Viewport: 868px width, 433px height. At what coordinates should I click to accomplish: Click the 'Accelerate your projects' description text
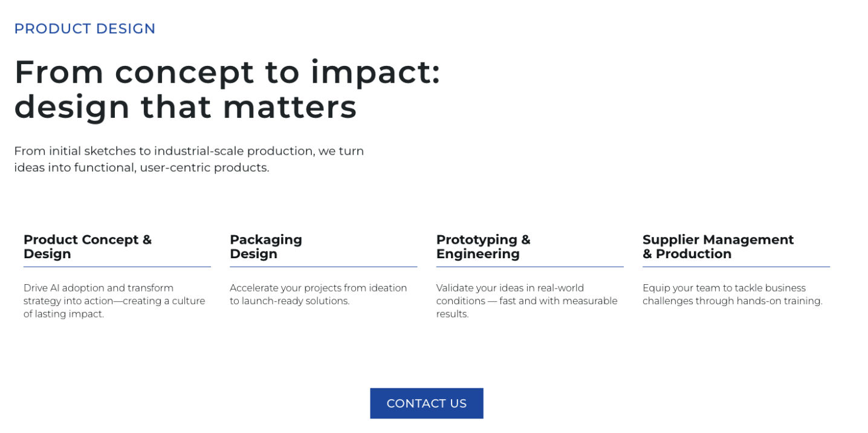(x=318, y=295)
